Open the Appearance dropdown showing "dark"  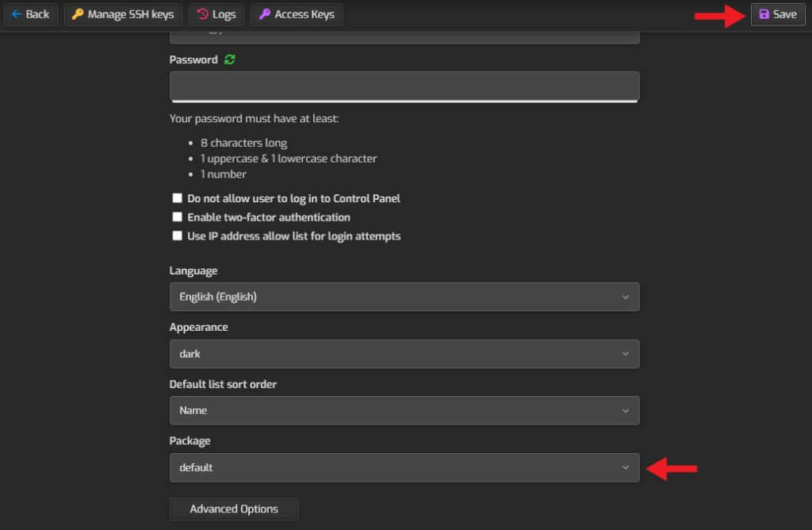[404, 353]
